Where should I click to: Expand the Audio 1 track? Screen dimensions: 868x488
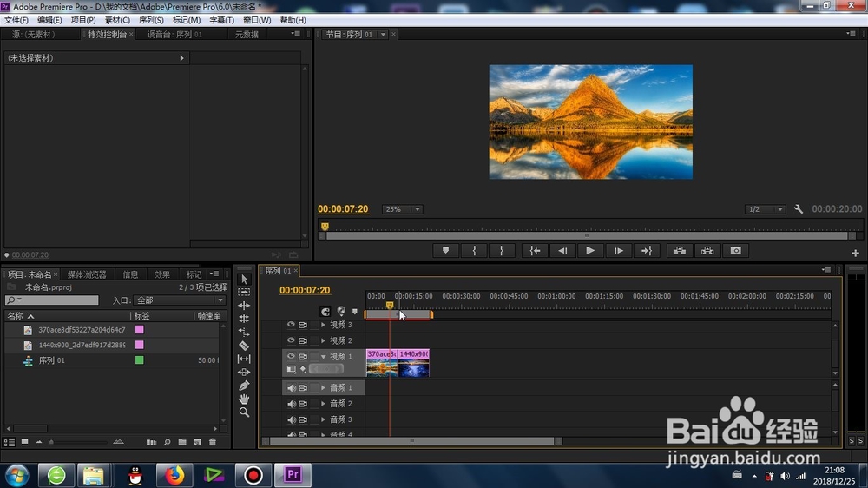click(x=323, y=388)
